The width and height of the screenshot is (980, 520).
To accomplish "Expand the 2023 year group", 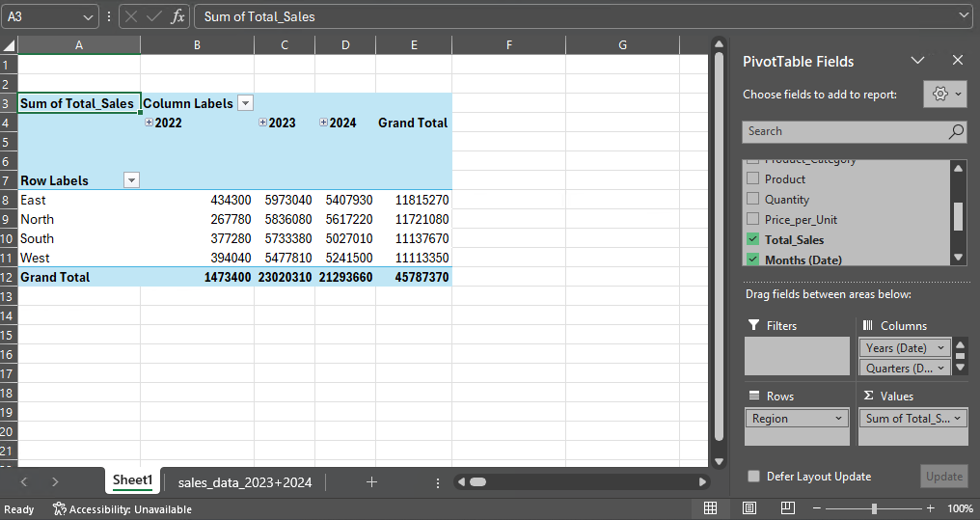I will click(262, 123).
